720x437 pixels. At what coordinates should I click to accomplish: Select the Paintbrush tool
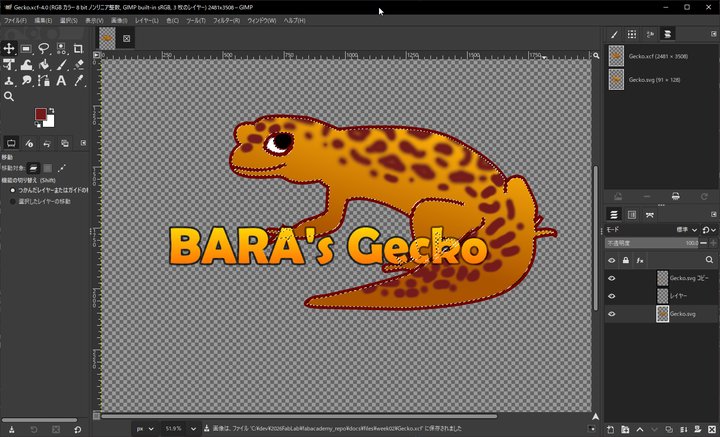[61, 65]
